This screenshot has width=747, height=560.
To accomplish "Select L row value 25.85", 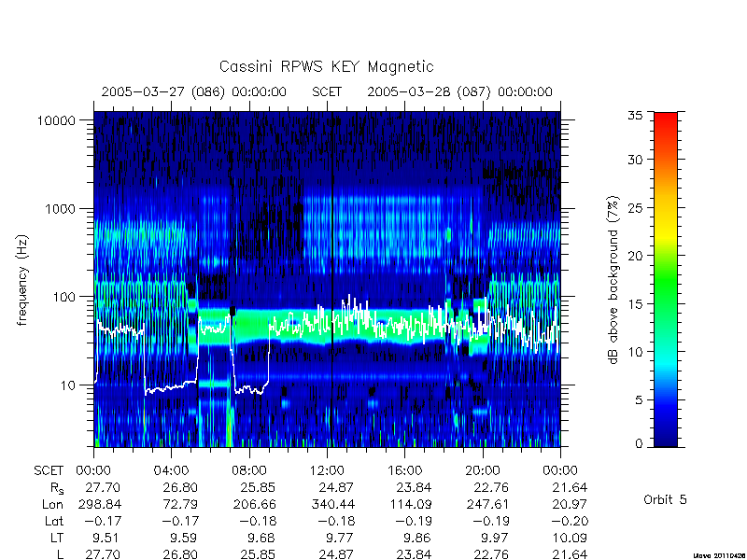I will (258, 554).
